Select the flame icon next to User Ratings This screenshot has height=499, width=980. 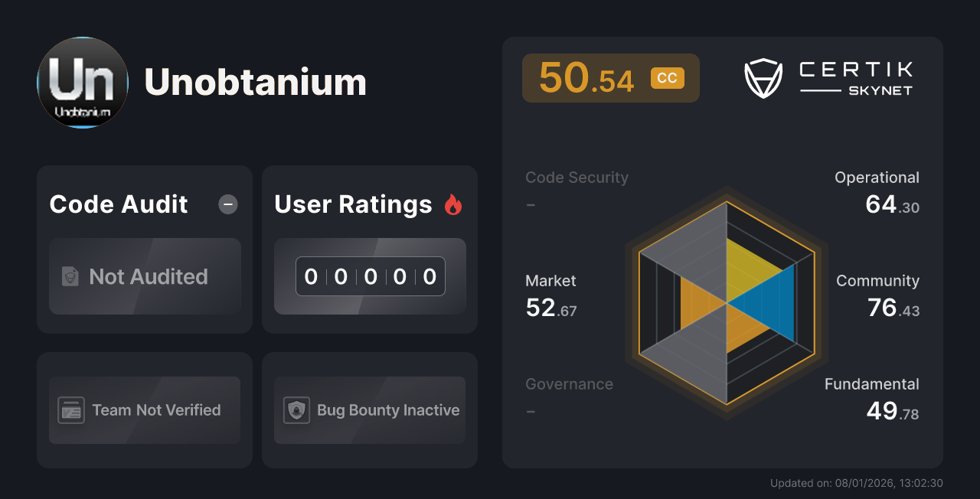coord(453,204)
